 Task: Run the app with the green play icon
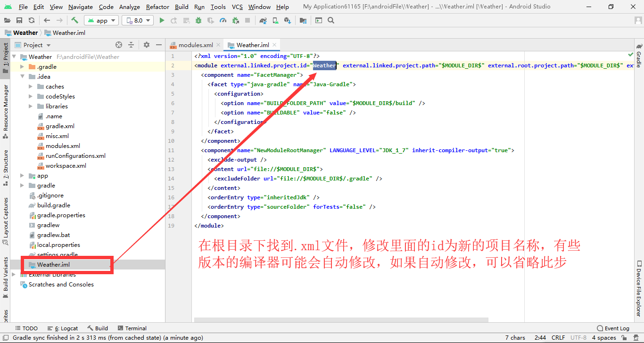pos(162,20)
